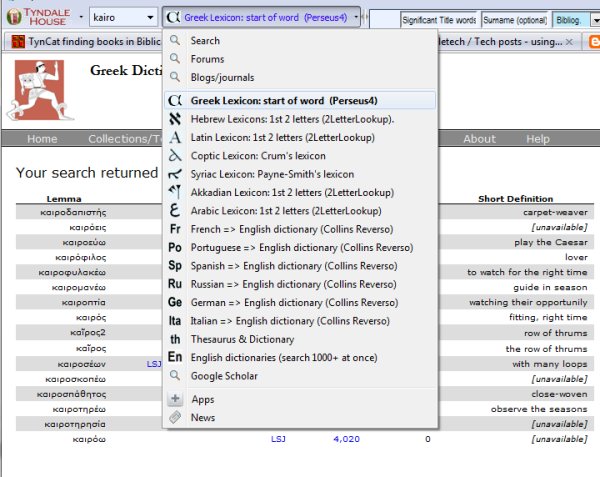Click the LSJ link in the καιρόω row
The width and height of the screenshot is (600, 477).
coord(278,439)
